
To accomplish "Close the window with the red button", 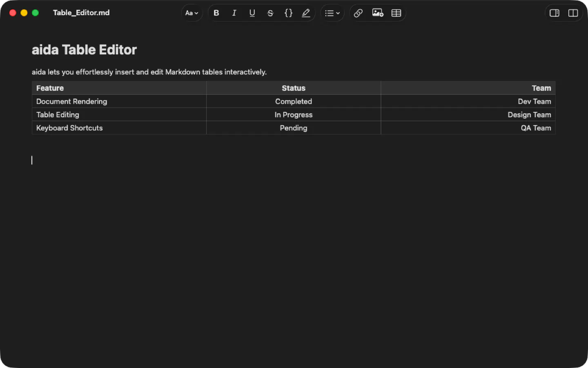I will [x=13, y=13].
